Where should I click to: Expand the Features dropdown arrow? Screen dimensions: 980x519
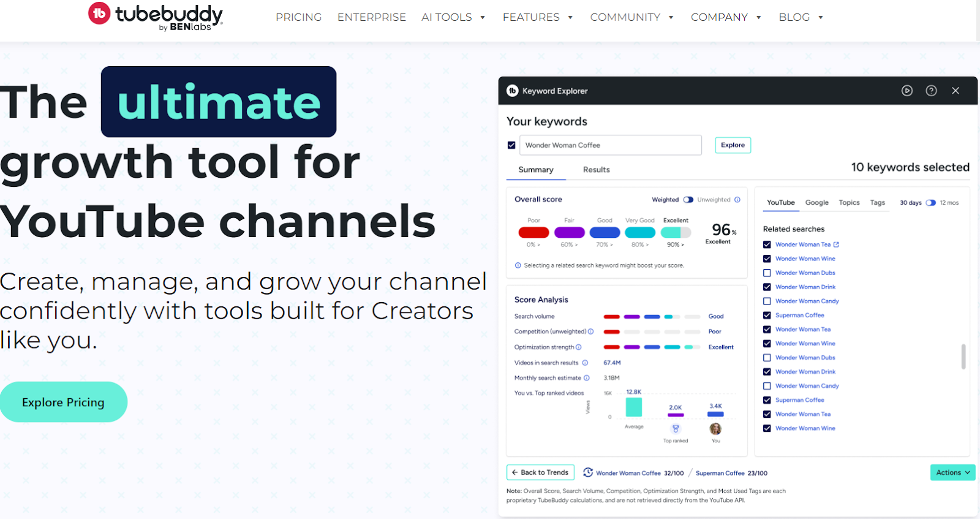pyautogui.click(x=570, y=18)
